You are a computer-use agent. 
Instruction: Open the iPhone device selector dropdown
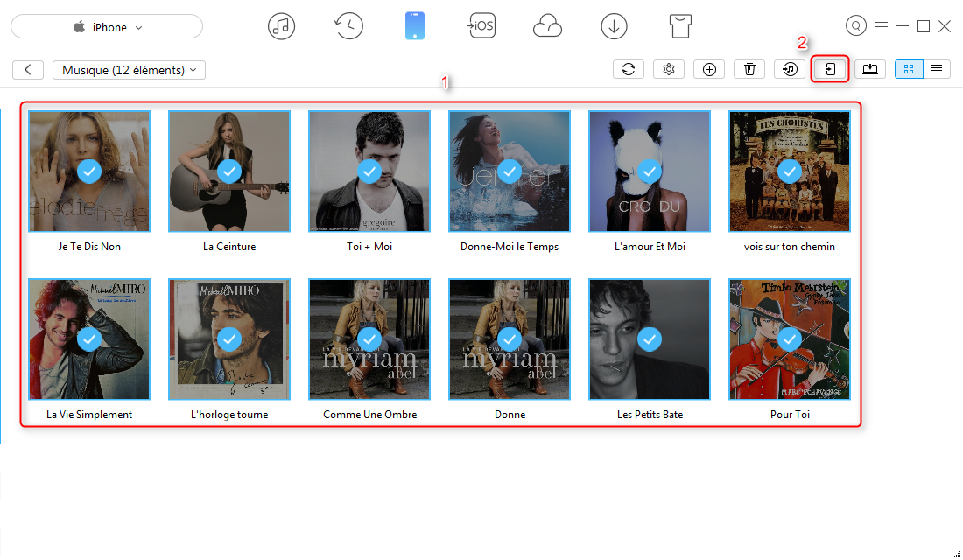click(x=107, y=27)
